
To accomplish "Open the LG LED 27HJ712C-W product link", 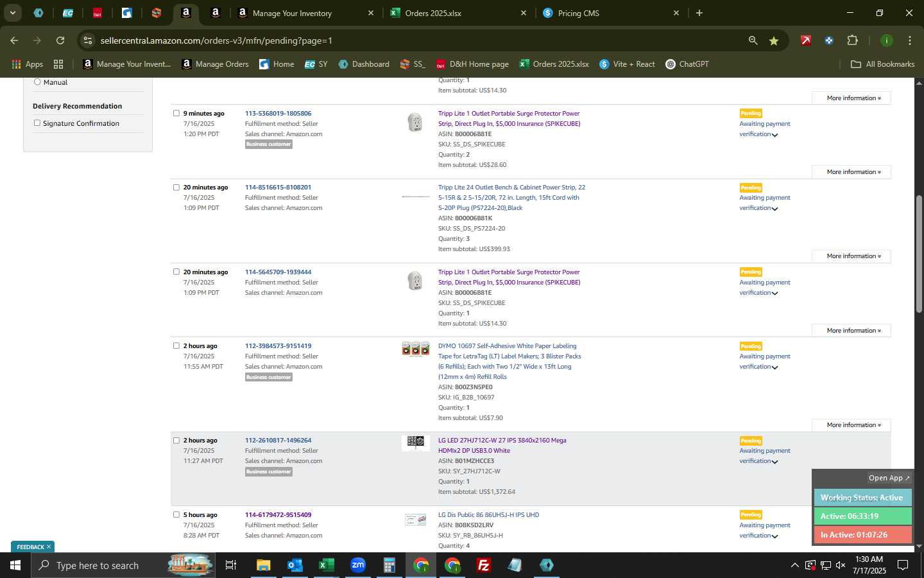I will pos(502,446).
